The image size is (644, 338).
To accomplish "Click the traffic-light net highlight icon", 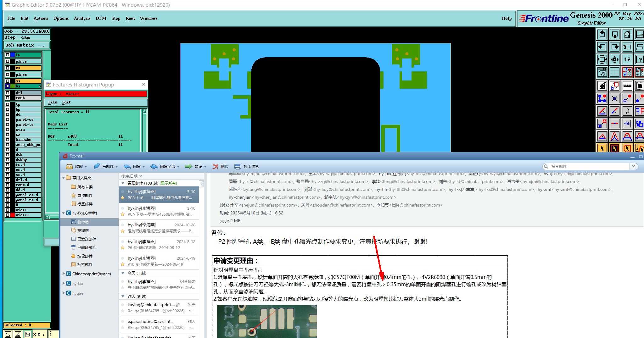I will [627, 72].
